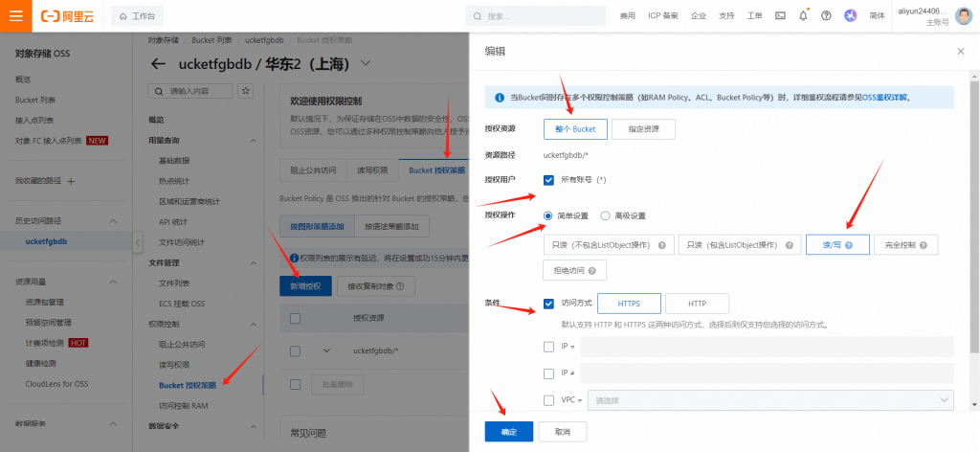Click help icon on 接收复制对象
Viewport: 980px width, 452px height.
[401, 287]
